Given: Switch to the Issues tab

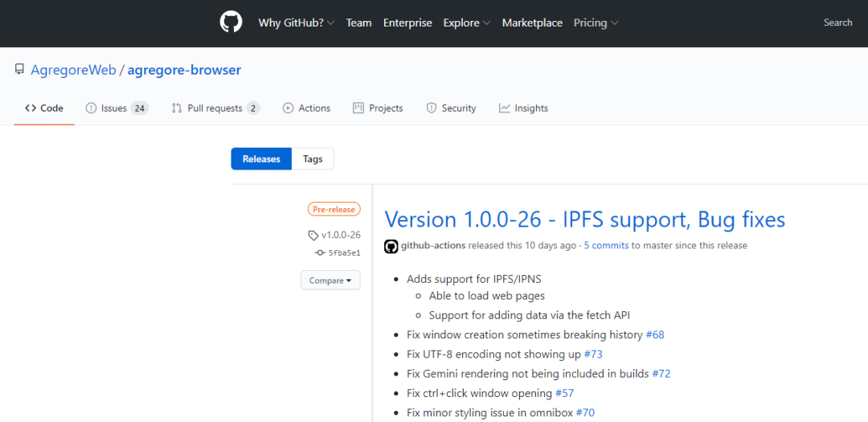Looking at the screenshot, I should [117, 108].
